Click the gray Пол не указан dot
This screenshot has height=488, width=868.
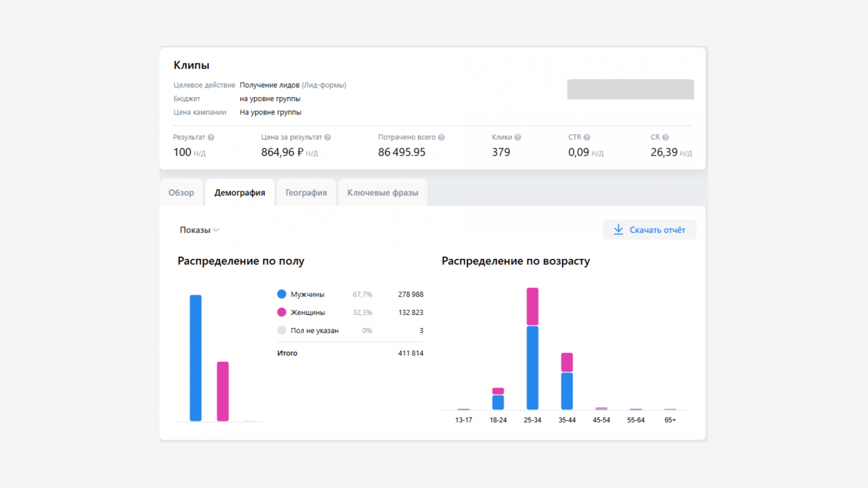pyautogui.click(x=282, y=331)
